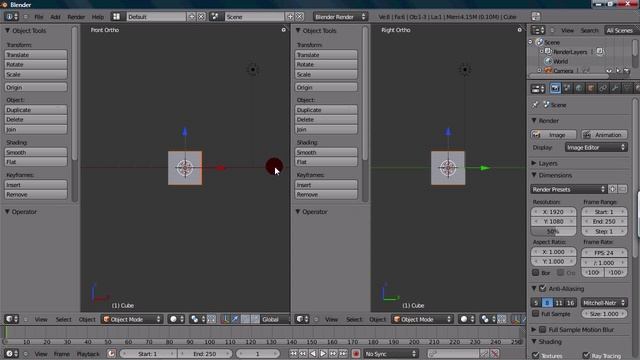Collapse left Object Tools panel
Viewport: 640px width, 360px height.
pos(7,31)
